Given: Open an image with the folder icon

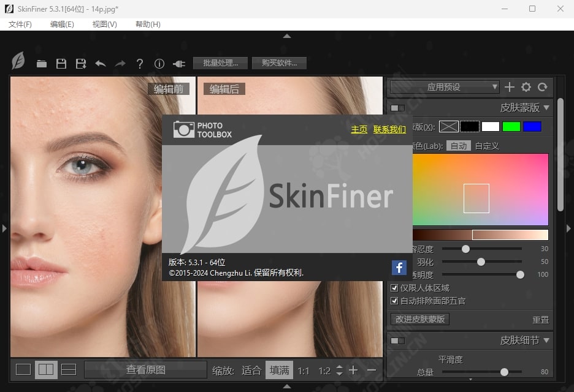Looking at the screenshot, I should (42, 64).
